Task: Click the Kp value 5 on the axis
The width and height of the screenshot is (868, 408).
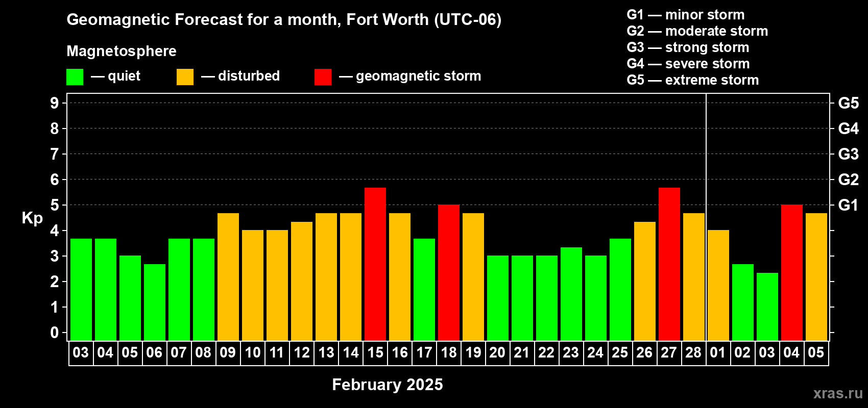Action: (x=55, y=205)
